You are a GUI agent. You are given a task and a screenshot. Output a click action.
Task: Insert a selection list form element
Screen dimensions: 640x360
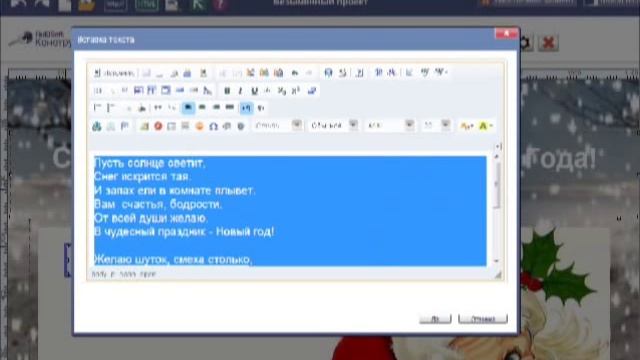click(x=165, y=91)
